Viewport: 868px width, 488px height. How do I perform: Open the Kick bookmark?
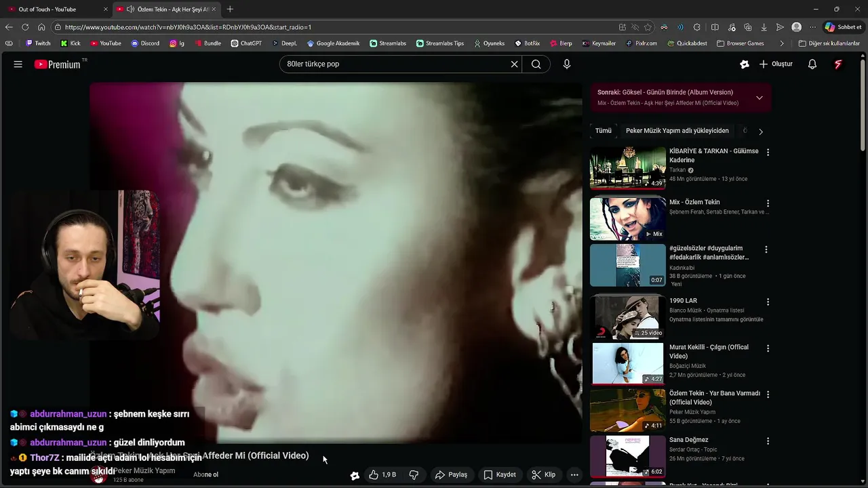click(x=71, y=43)
